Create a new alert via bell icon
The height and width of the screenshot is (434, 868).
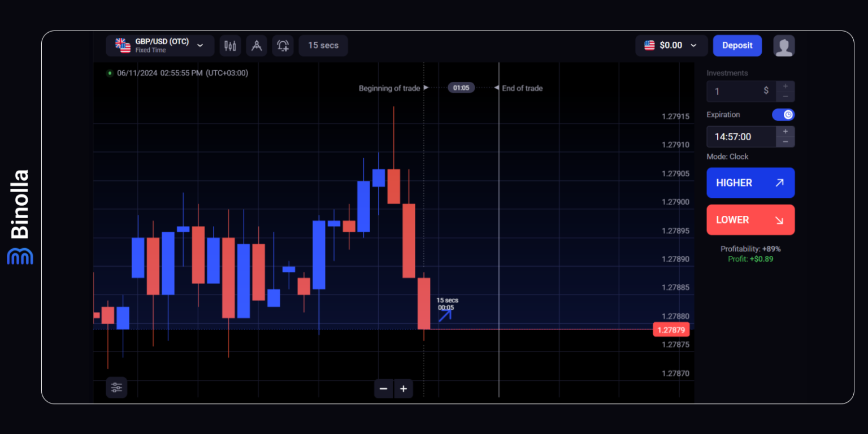tap(283, 46)
